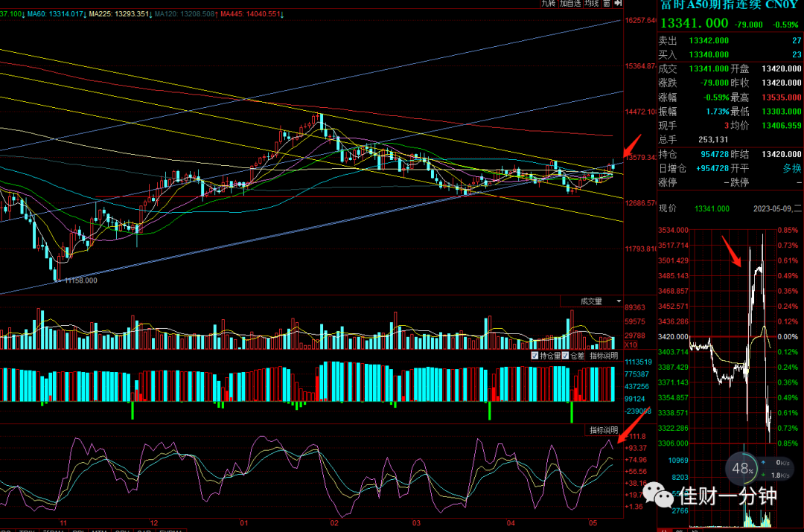Uncheck the 仓差 checkbox
Viewport: 804px width, 532px height.
point(565,356)
